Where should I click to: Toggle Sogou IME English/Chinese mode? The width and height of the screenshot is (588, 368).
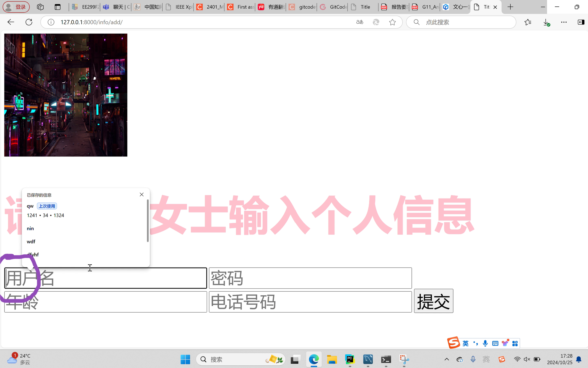coord(465,343)
